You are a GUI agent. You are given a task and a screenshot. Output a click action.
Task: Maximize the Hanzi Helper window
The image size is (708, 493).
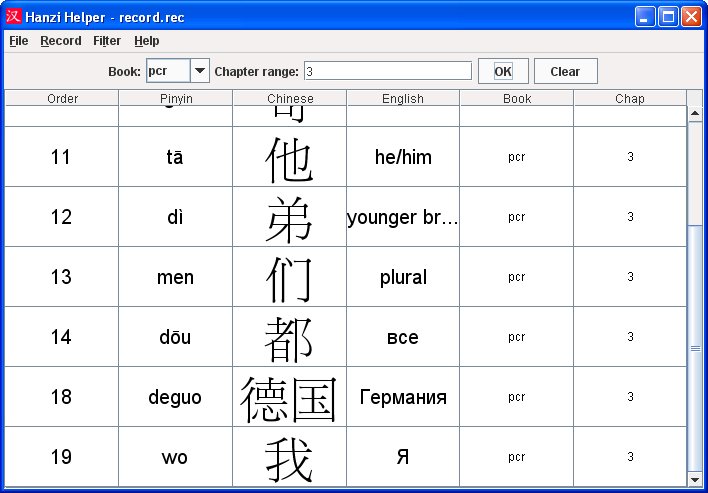(668, 17)
